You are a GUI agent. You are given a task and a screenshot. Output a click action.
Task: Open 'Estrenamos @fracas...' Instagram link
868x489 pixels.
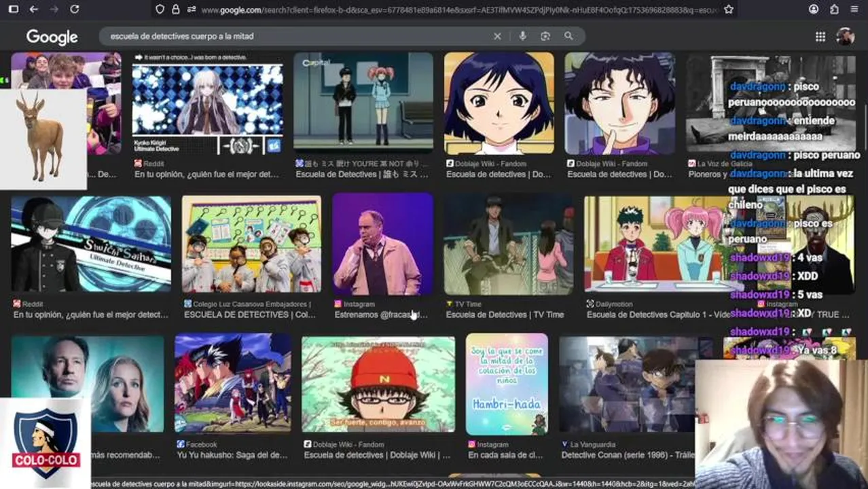click(x=381, y=314)
